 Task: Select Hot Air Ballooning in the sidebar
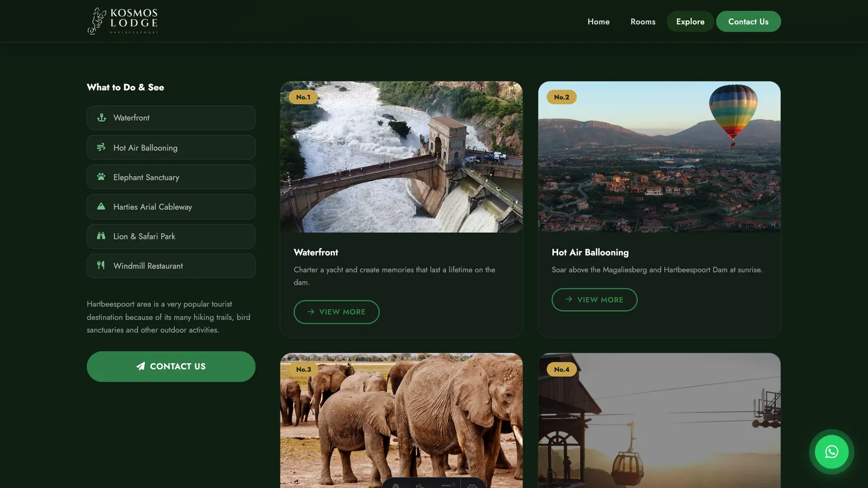click(171, 147)
